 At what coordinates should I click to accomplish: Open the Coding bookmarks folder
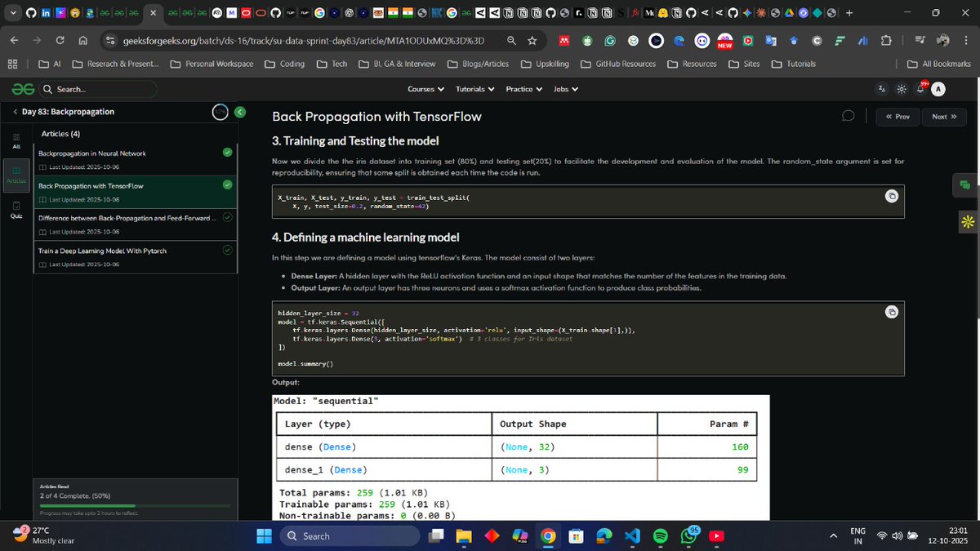[x=284, y=64]
